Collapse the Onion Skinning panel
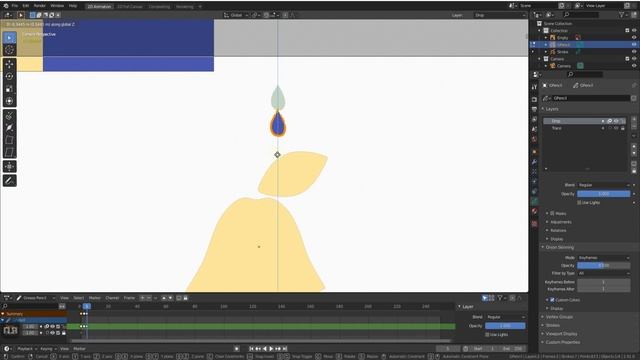The image size is (640, 360). (543, 247)
